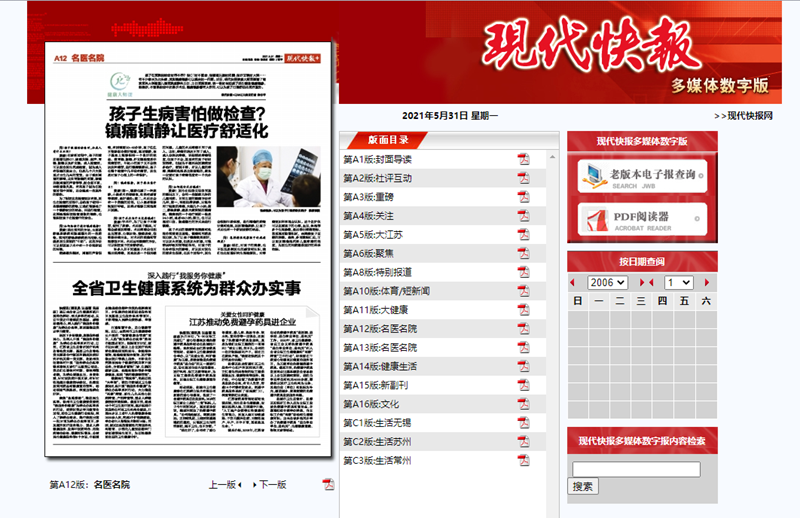Select 第C1版:生活无锡 page link
The width and height of the screenshot is (800, 518).
[x=377, y=423]
